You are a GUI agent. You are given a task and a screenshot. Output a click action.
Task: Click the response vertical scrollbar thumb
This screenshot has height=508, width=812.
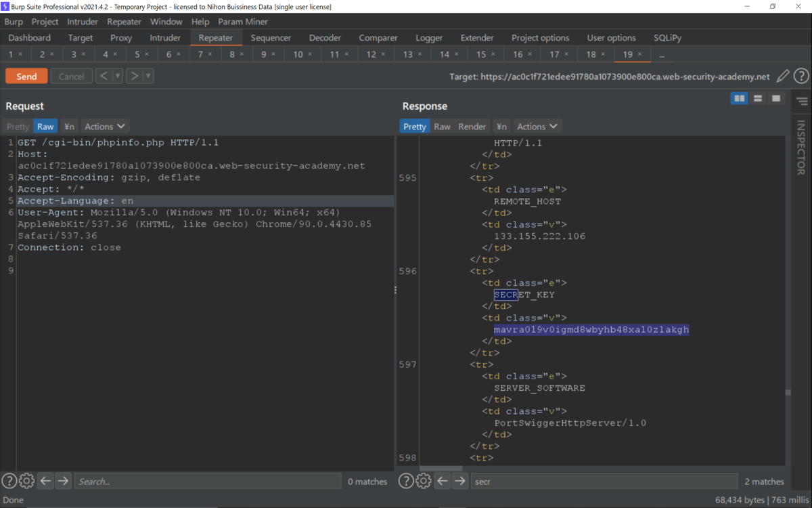[787, 392]
